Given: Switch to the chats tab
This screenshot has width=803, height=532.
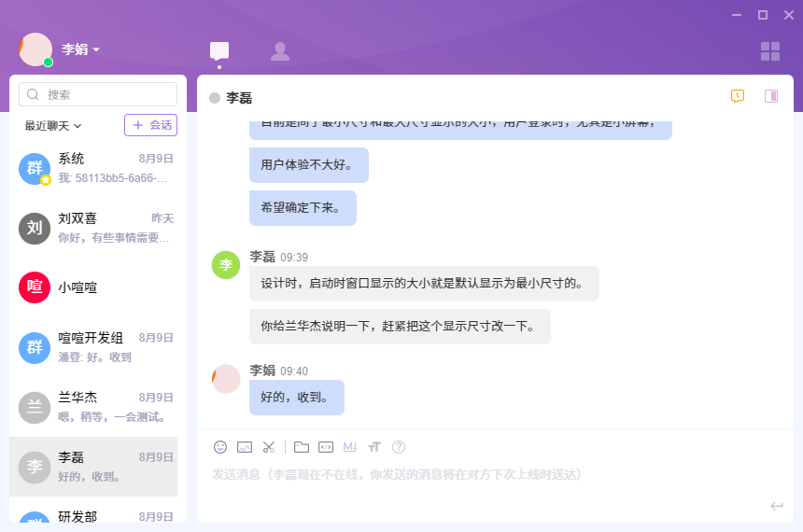Looking at the screenshot, I should pyautogui.click(x=219, y=51).
